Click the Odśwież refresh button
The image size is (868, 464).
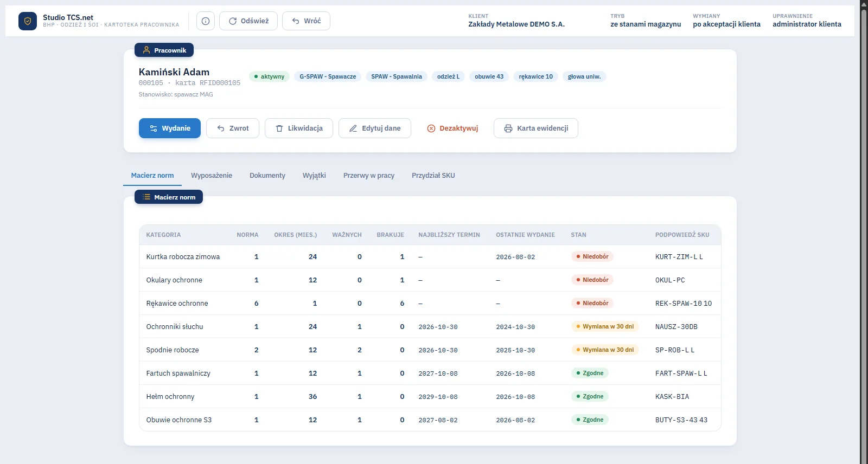pyautogui.click(x=248, y=21)
